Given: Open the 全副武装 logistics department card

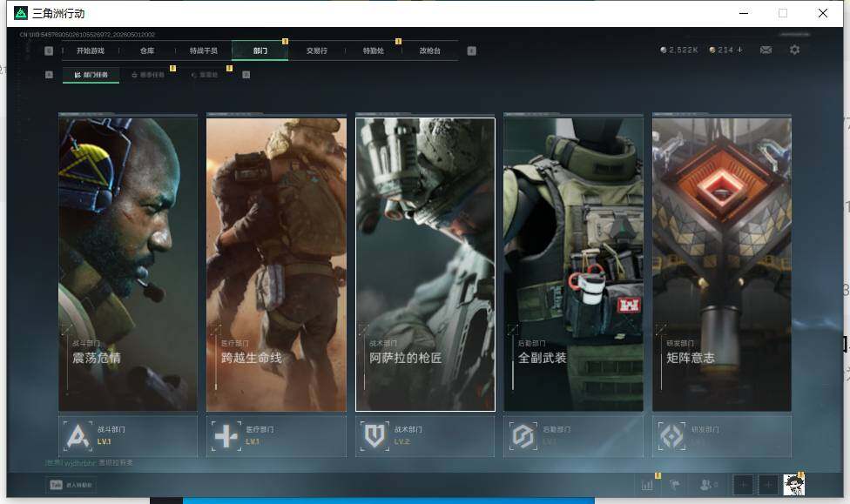Looking at the screenshot, I should tap(574, 265).
